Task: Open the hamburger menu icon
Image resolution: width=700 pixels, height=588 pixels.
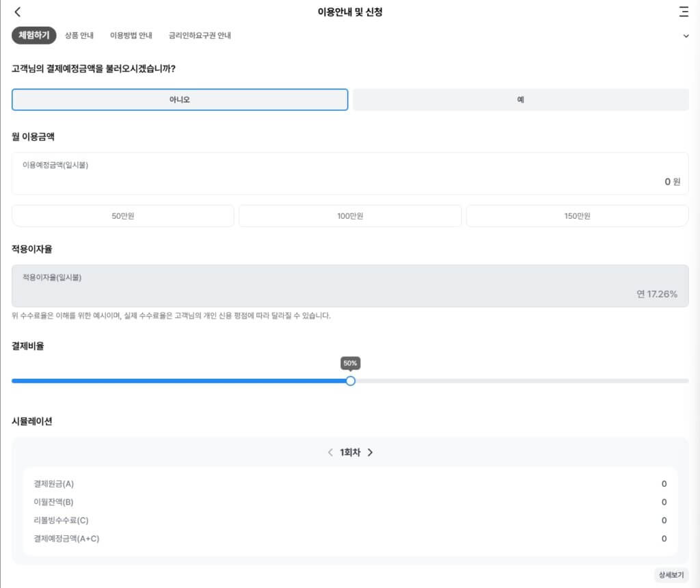Action: tap(684, 12)
